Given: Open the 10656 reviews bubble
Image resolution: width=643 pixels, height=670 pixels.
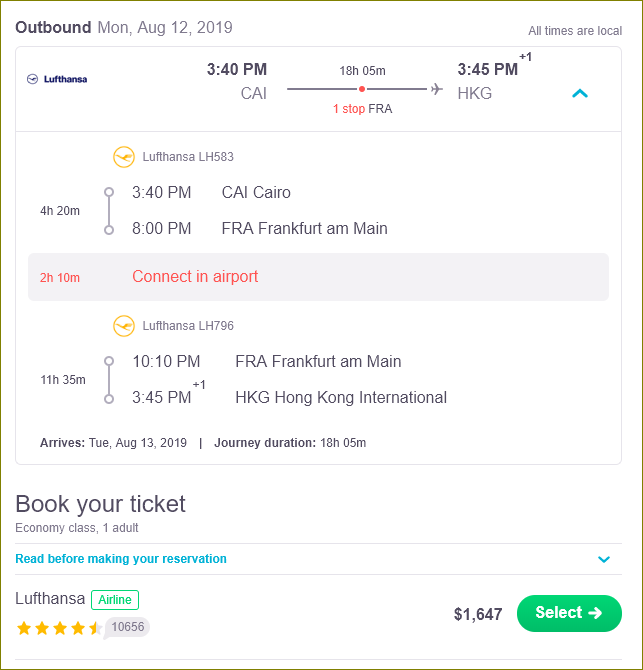Looking at the screenshot, I should [x=127, y=627].
